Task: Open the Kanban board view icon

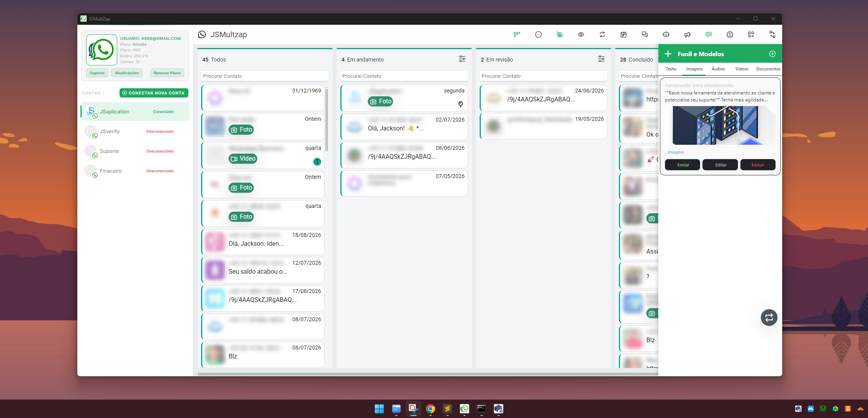Action: [x=517, y=34]
